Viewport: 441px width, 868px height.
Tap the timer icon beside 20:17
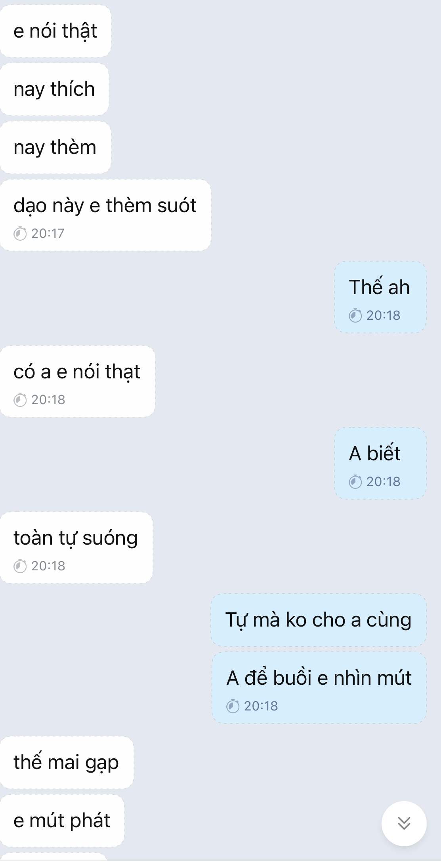click(x=20, y=234)
